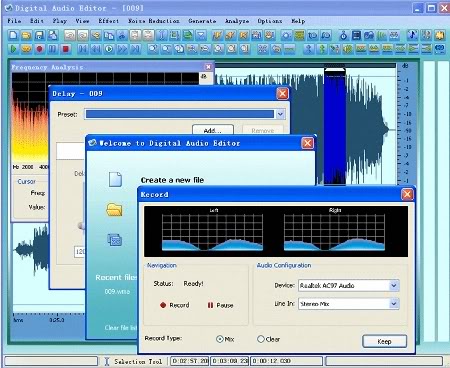Jump to end with skip-forward icon
Image resolution: width=450 pixels, height=368 pixels.
pyautogui.click(x=135, y=49)
